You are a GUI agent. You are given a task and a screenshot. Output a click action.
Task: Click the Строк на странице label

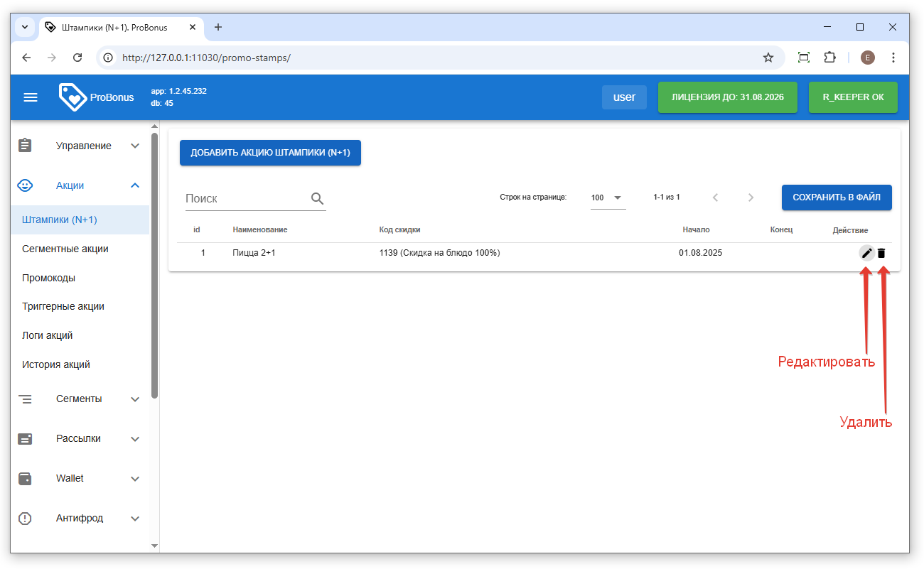pos(533,197)
